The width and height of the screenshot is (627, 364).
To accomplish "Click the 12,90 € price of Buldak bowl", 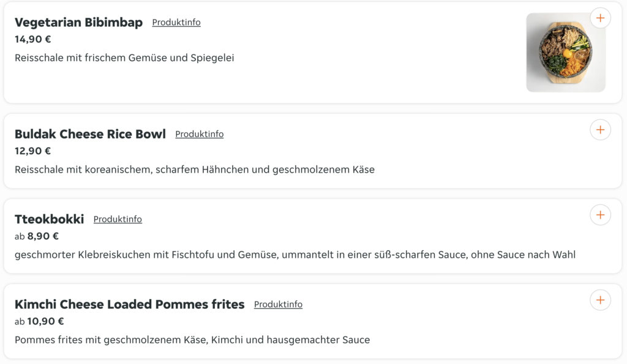I will (x=33, y=151).
